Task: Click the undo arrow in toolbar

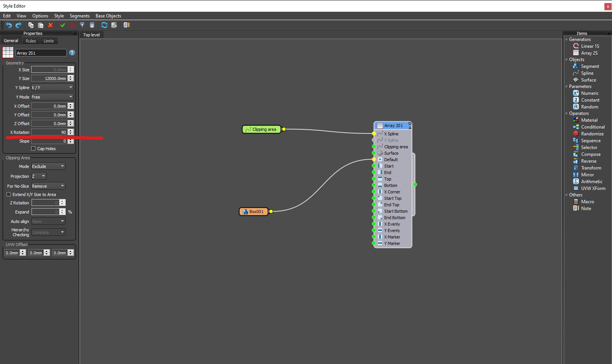Action: click(x=9, y=25)
